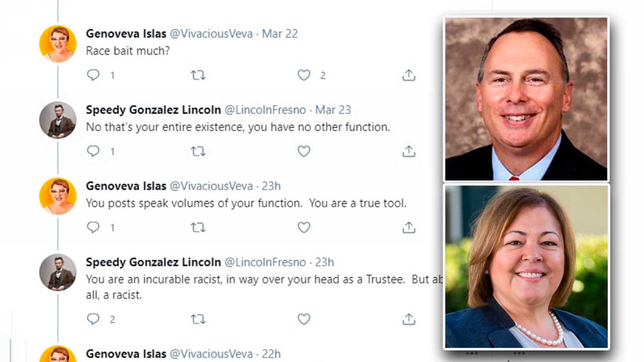This screenshot has width=644, height=362.
Task: Like the "Race bait much?" tweet
Action: 304,75
